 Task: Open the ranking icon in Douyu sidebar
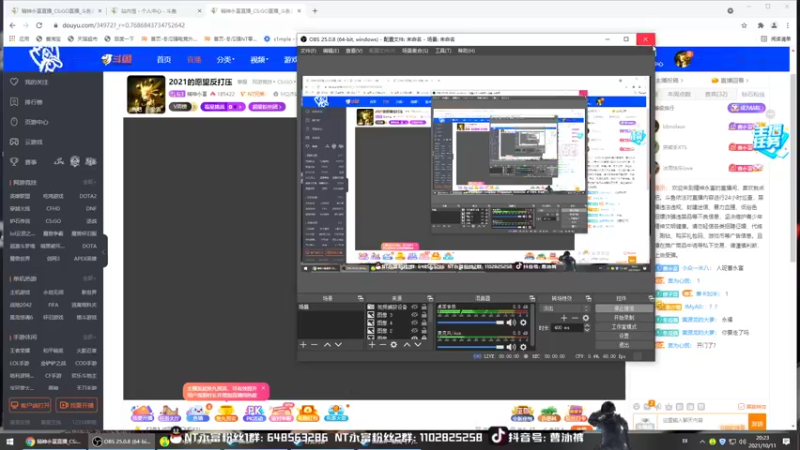click(x=14, y=102)
